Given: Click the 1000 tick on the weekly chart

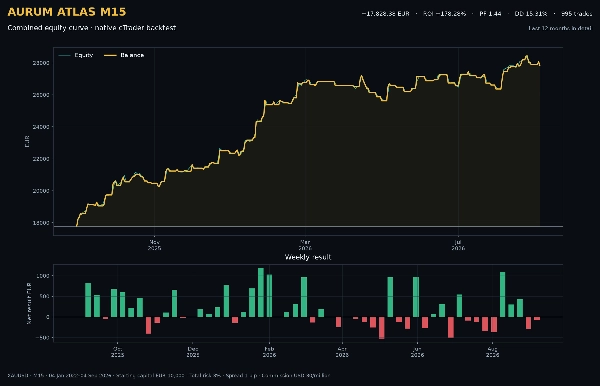Looking at the screenshot, I should 42,276.
